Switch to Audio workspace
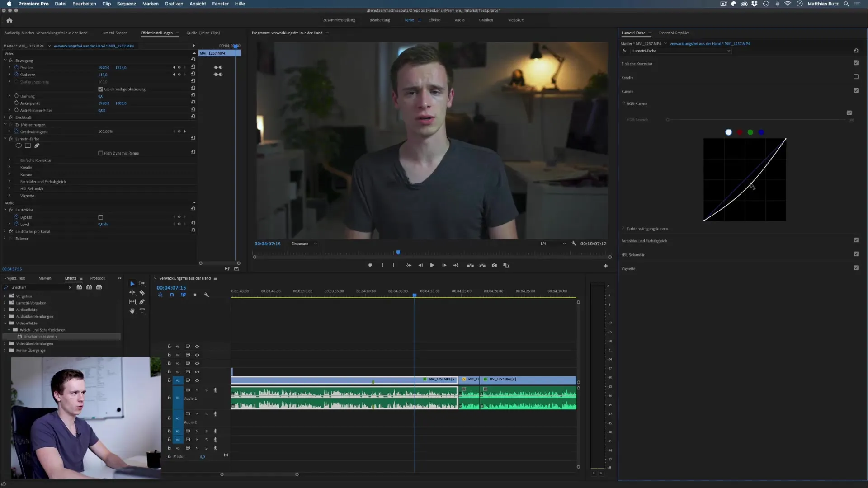 pyautogui.click(x=459, y=20)
